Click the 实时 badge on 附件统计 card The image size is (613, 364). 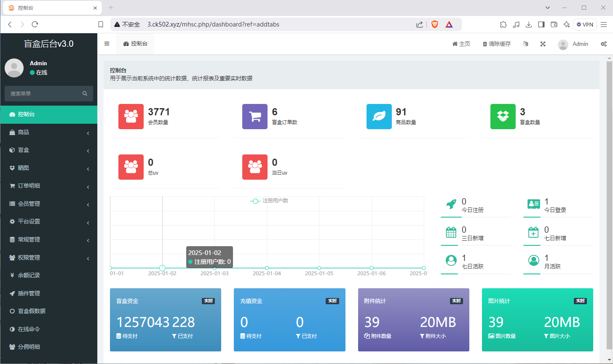coord(456,301)
